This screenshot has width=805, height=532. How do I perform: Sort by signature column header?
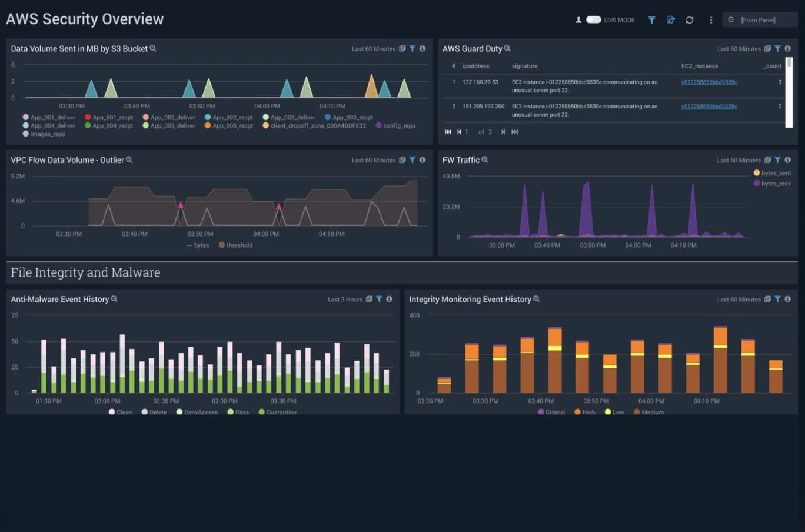coord(524,66)
